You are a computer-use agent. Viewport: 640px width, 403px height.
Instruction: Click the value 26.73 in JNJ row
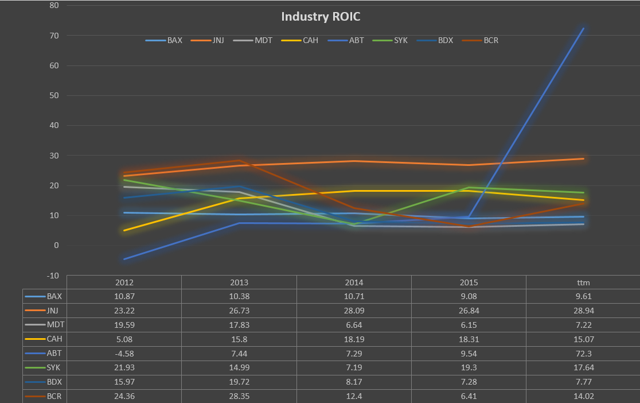coord(239,311)
